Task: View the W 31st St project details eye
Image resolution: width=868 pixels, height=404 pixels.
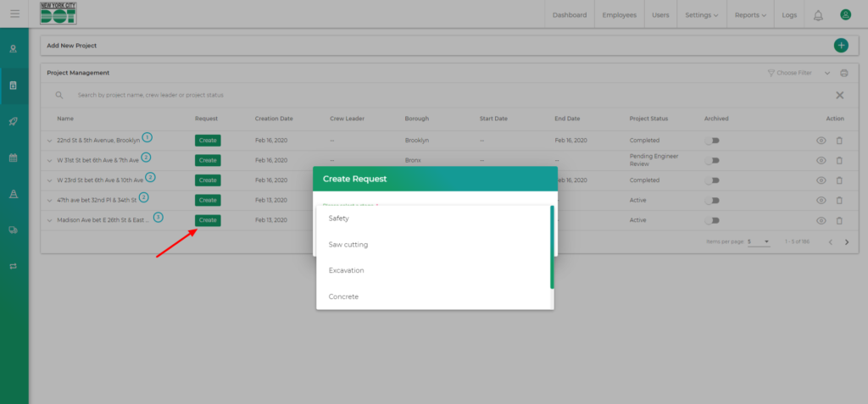Action: click(821, 160)
